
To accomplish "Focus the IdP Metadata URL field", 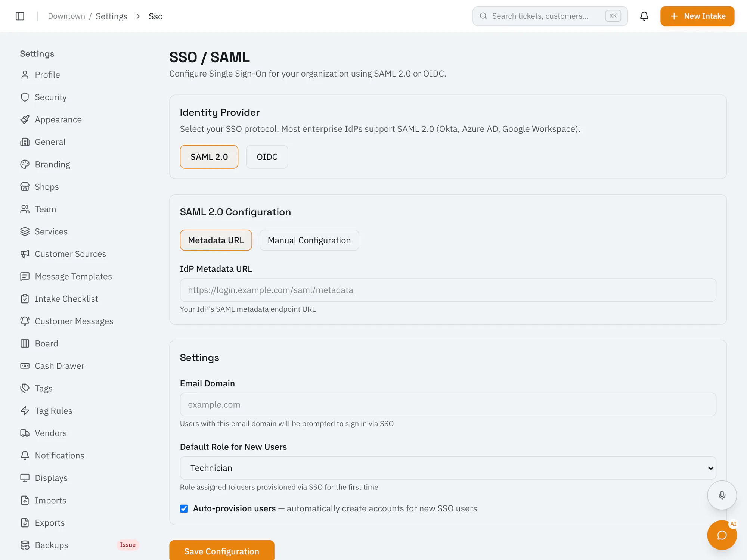I will (x=448, y=290).
